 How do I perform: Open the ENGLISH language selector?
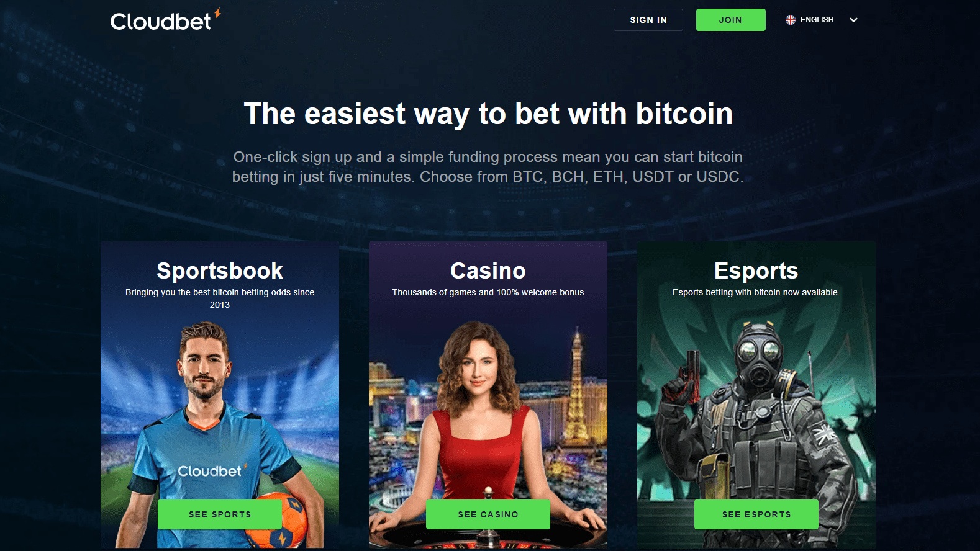click(821, 20)
